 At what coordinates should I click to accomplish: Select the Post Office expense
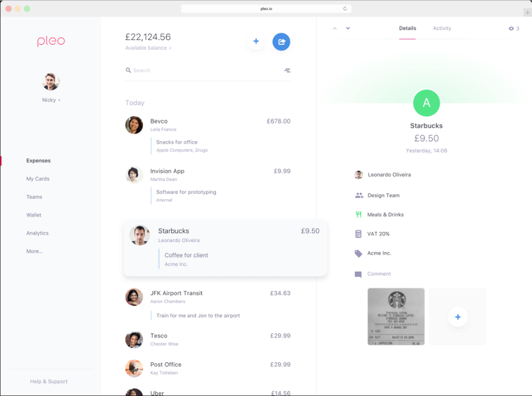pos(208,368)
